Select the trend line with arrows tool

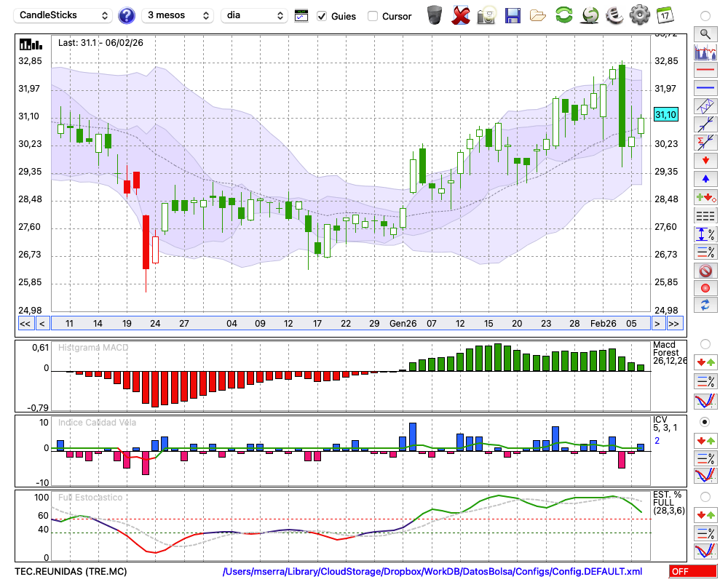pos(705,124)
